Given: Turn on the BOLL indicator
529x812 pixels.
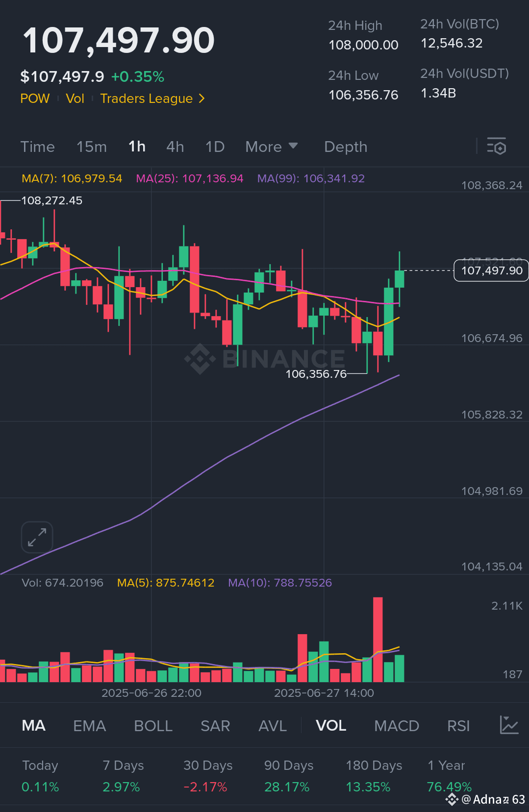Looking at the screenshot, I should pos(153,726).
